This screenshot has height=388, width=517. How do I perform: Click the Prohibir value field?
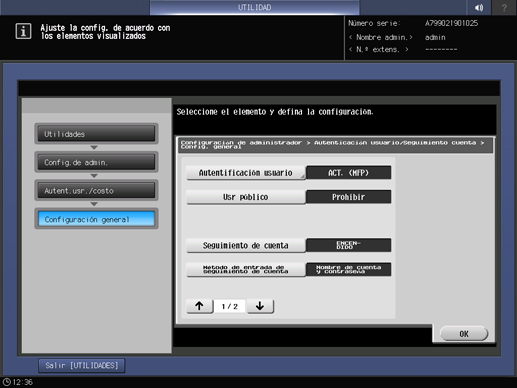(348, 197)
